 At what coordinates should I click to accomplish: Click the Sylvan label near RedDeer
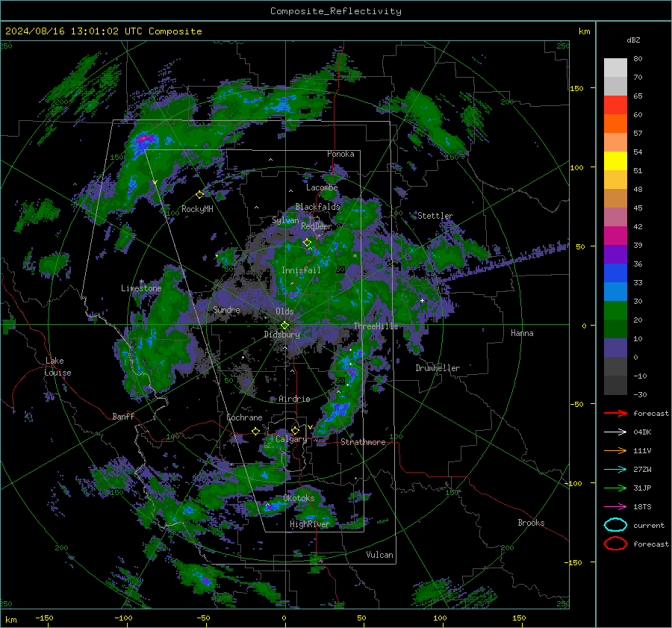(285, 220)
